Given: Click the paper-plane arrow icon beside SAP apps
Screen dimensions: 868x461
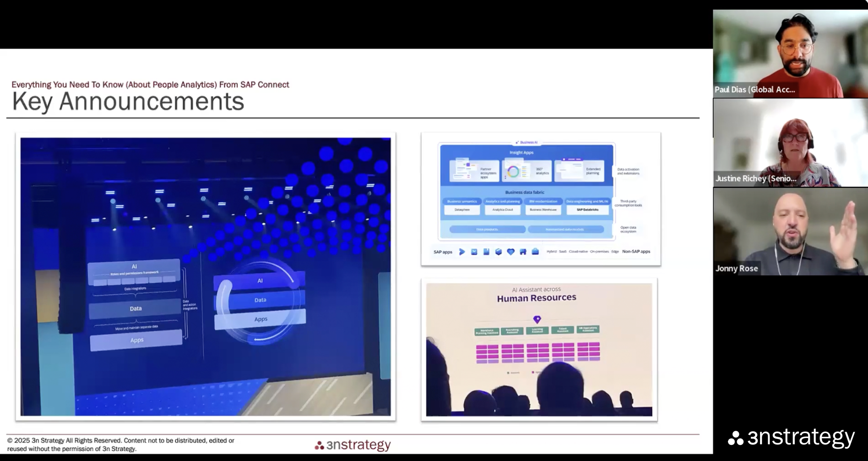Looking at the screenshot, I should coord(462,251).
